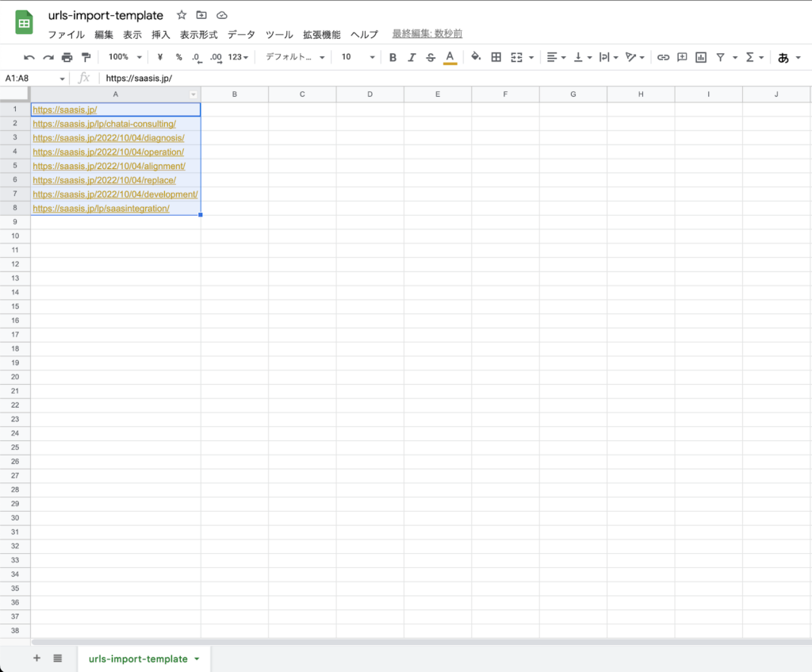Open the 100% zoom dropdown

click(x=125, y=57)
